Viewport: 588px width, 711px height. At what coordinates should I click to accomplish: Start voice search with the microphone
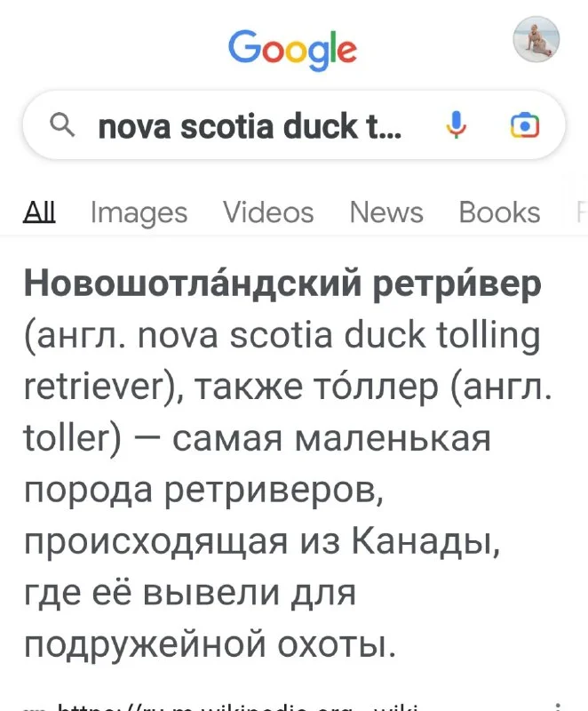point(457,126)
